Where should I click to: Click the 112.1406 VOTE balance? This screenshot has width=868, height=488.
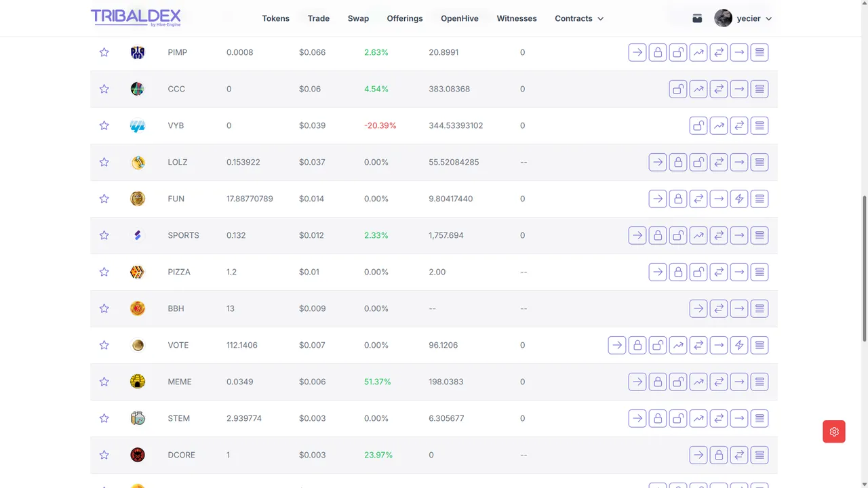point(242,345)
